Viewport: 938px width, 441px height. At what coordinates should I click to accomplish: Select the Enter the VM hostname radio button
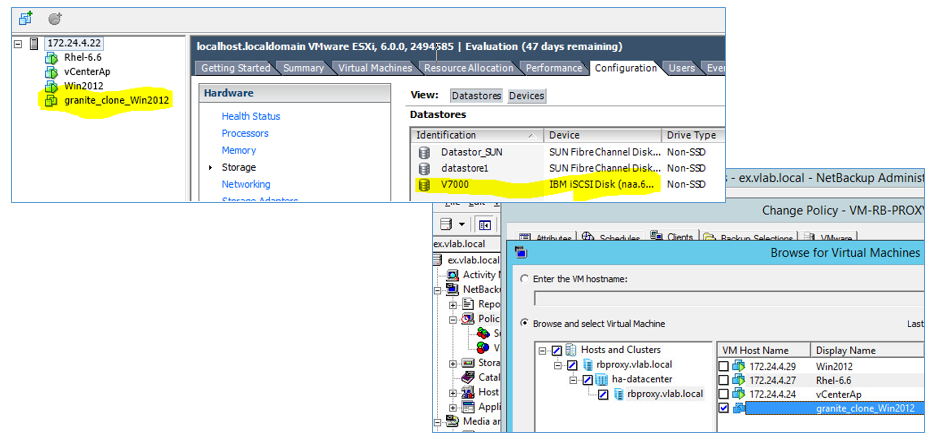(x=525, y=279)
